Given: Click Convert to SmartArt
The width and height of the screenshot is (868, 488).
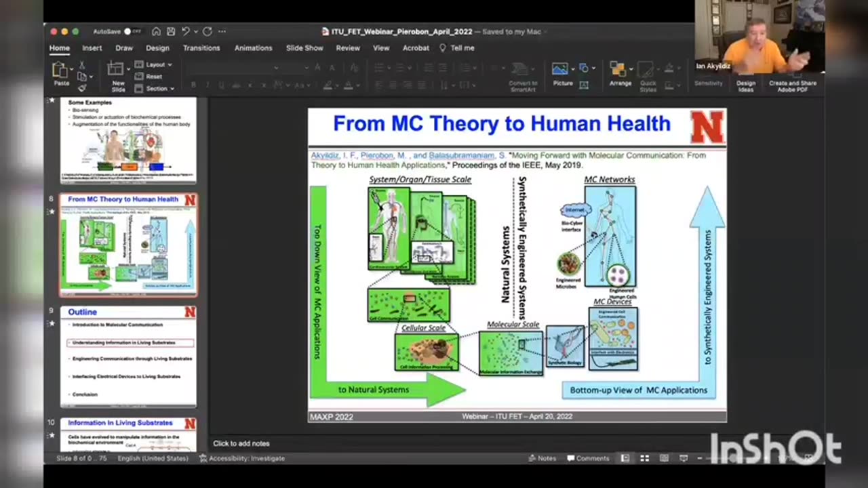Looking at the screenshot, I should pos(523,76).
